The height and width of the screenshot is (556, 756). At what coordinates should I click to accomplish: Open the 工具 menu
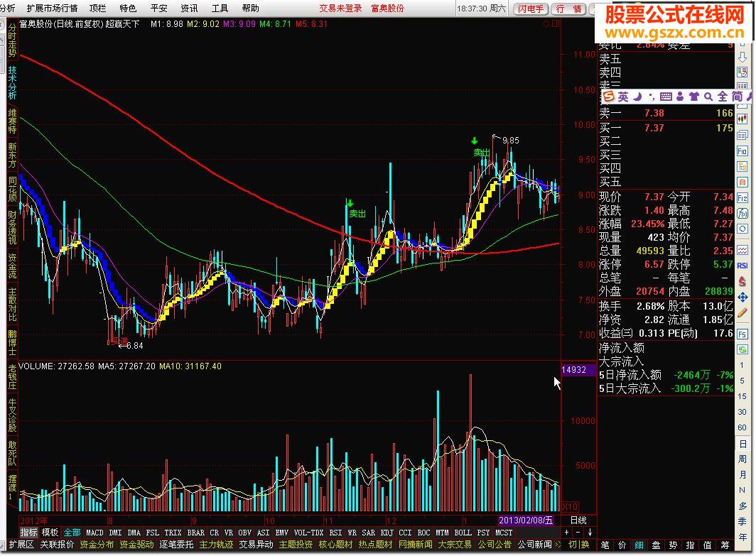pos(220,9)
